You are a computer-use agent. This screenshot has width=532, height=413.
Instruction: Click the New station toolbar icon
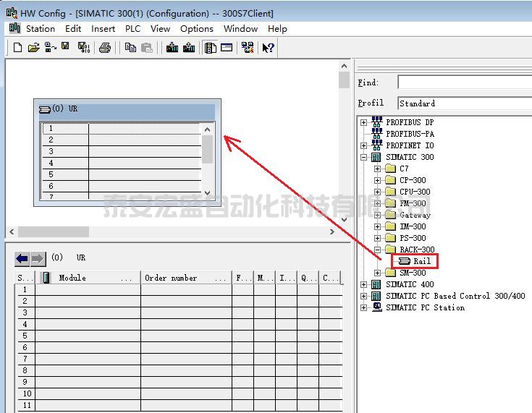point(17,48)
